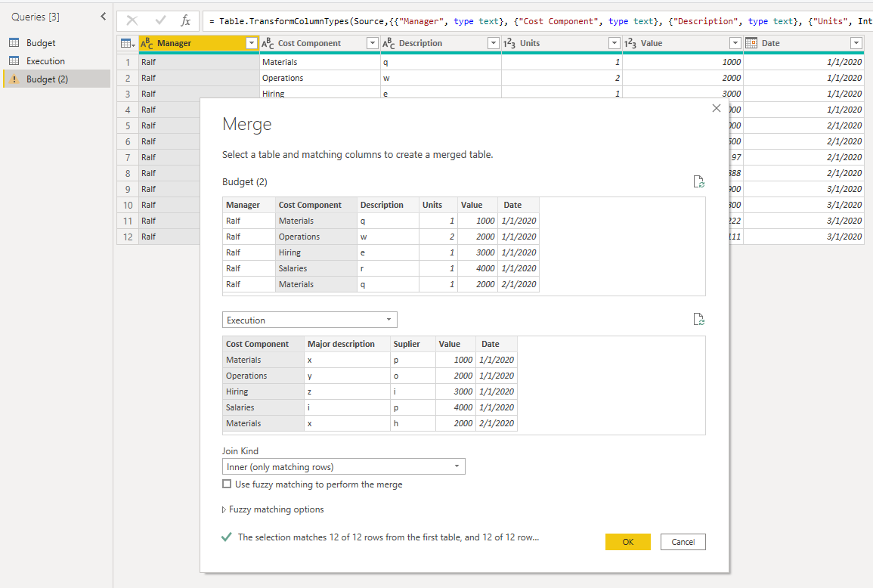Select Value column in Execution preview
873x588 pixels.
point(456,344)
